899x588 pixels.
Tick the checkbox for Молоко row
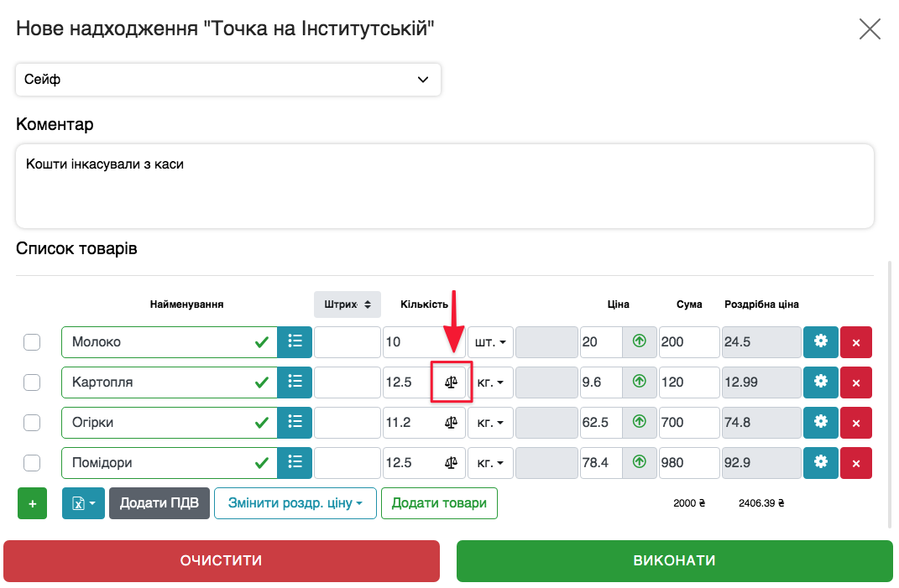coord(32,342)
